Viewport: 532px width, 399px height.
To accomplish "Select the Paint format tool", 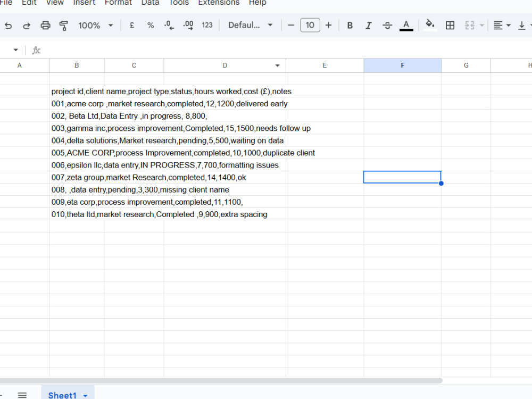I will [x=63, y=26].
